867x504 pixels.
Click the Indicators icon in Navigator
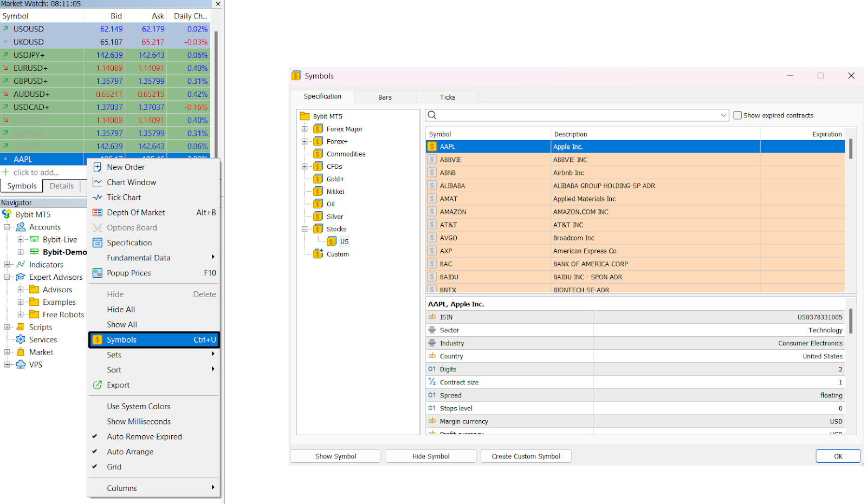[21, 265]
